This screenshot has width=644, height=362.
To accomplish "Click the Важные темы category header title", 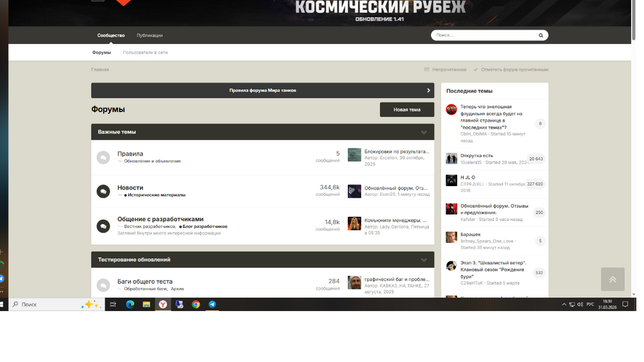I will 117,132.
